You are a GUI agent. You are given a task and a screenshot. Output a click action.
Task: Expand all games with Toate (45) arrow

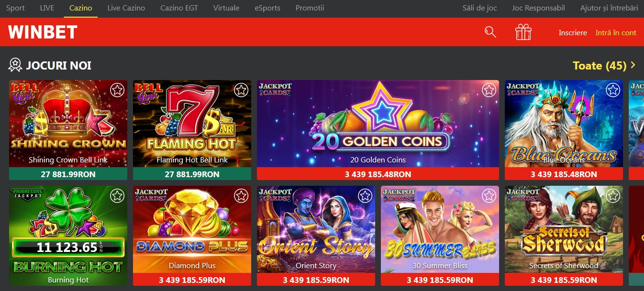click(x=604, y=65)
